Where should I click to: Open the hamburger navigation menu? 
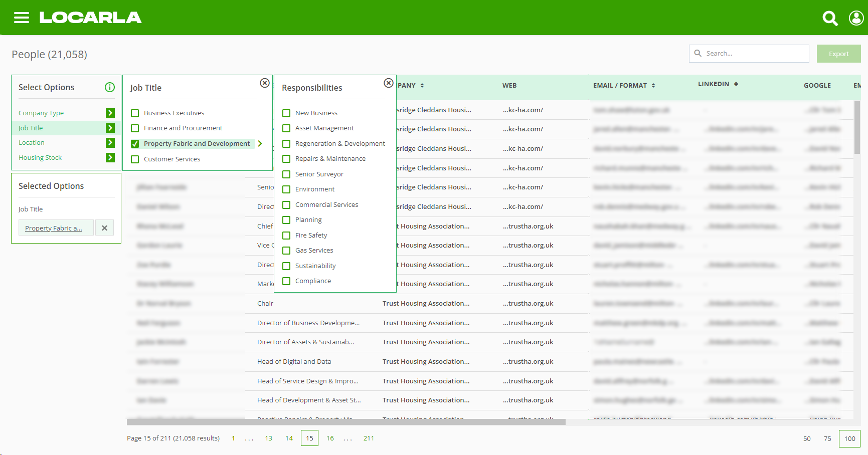tap(22, 18)
